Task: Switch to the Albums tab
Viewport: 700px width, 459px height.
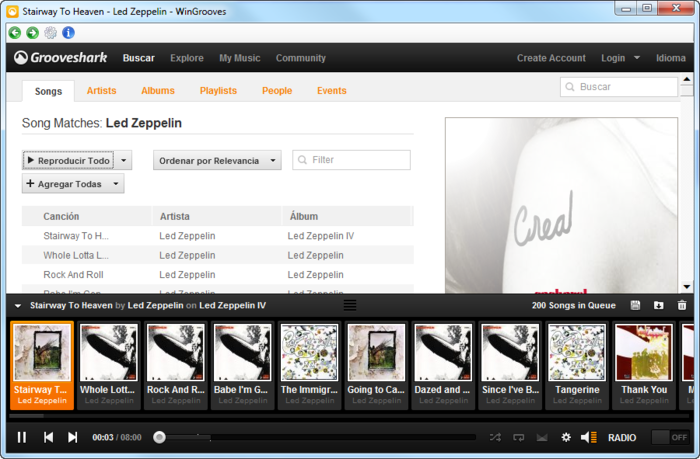Action: click(x=158, y=91)
